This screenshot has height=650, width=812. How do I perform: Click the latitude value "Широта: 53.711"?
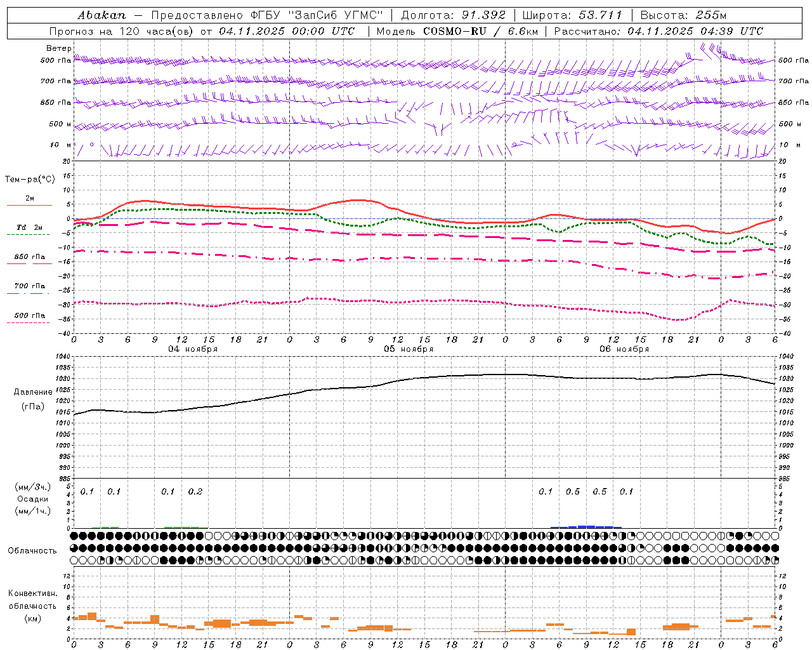pos(572,15)
